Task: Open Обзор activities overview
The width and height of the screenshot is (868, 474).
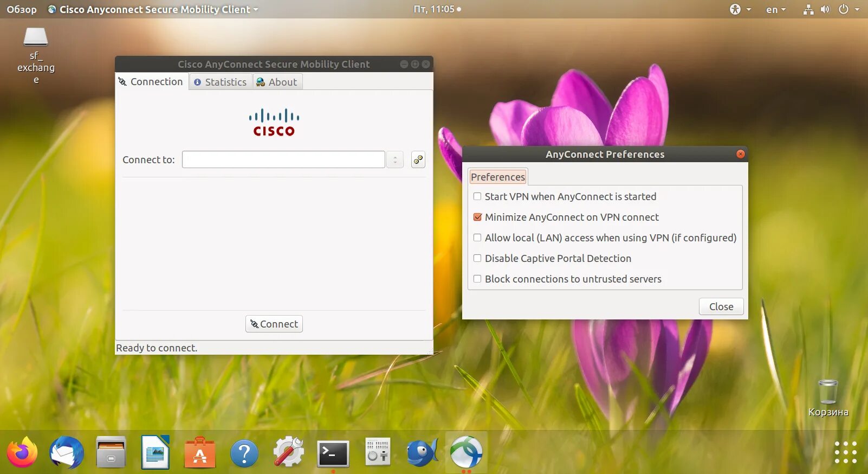Action: (22, 9)
